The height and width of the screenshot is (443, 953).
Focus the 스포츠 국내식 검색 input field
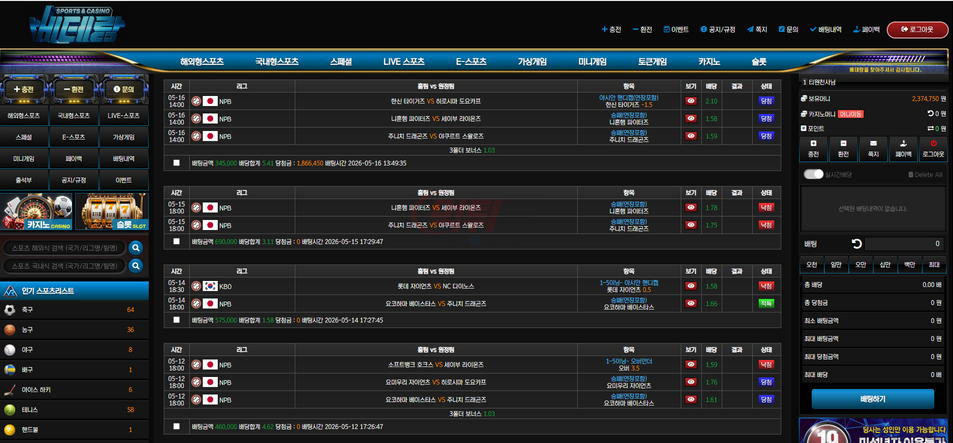(x=64, y=266)
